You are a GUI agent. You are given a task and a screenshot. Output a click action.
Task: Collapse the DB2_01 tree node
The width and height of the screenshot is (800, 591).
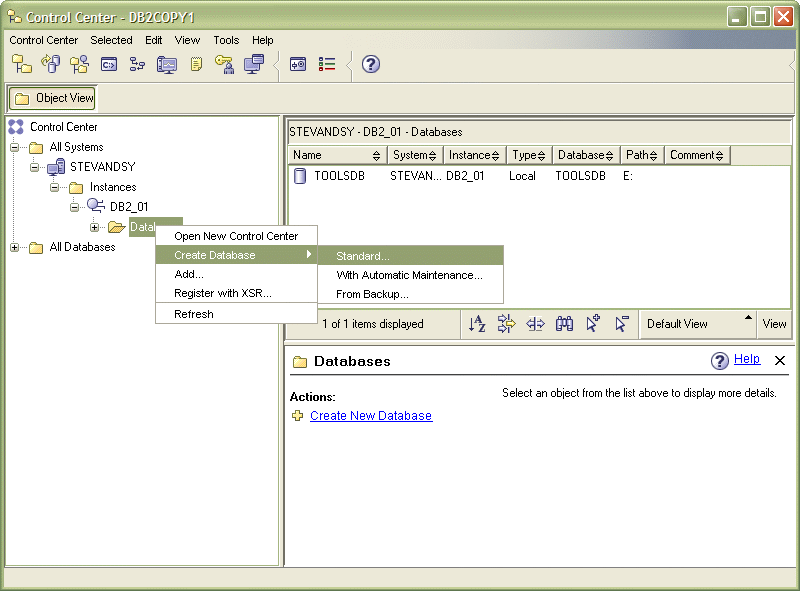click(x=74, y=207)
